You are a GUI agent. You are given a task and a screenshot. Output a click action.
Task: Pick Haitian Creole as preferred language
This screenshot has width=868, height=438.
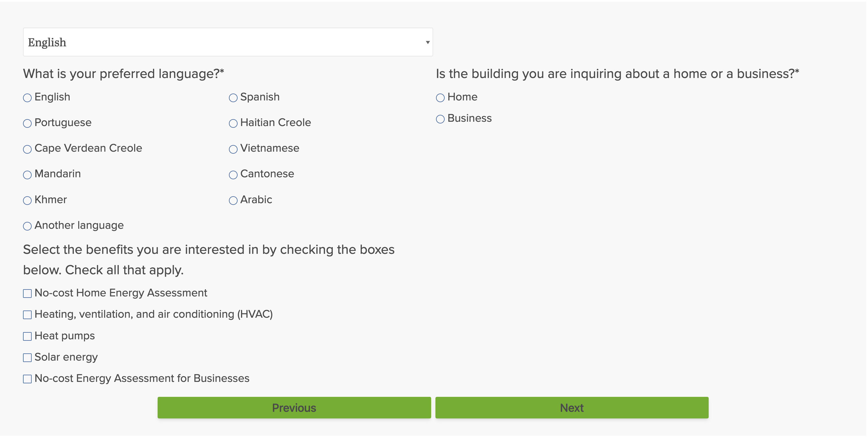click(233, 123)
